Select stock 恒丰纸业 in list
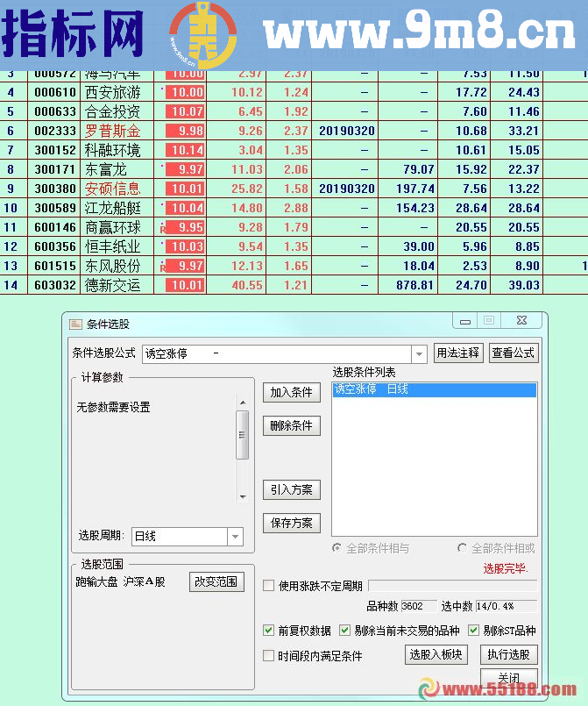 click(x=113, y=246)
